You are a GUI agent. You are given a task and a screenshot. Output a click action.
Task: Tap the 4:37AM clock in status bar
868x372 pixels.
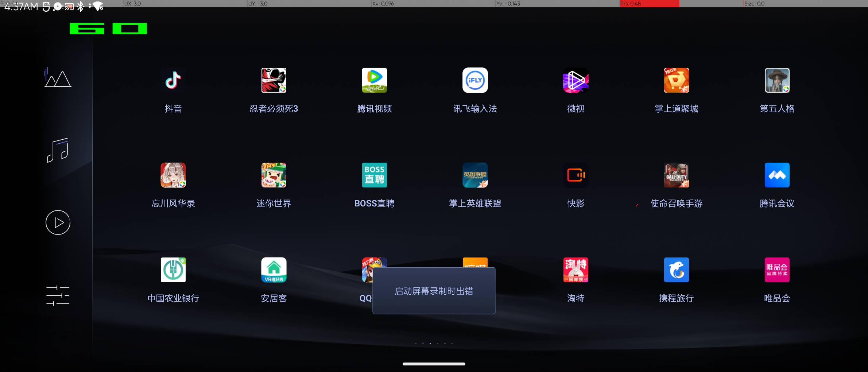coord(21,7)
